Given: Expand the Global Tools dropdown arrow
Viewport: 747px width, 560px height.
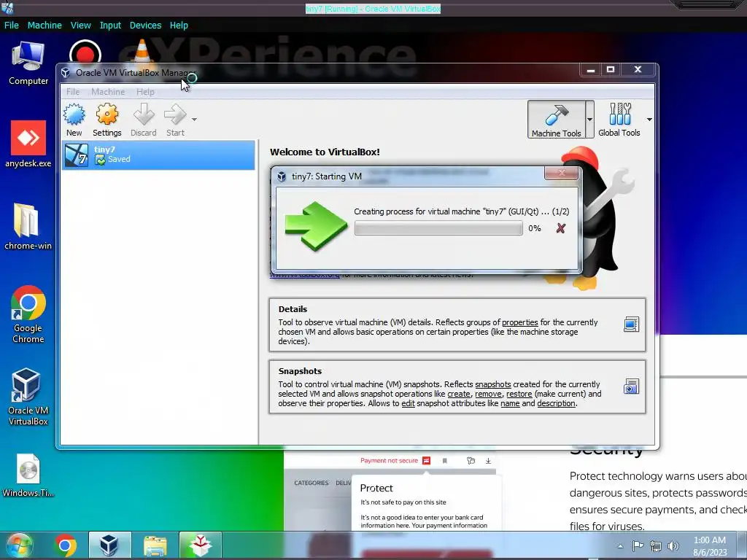Looking at the screenshot, I should 649,120.
